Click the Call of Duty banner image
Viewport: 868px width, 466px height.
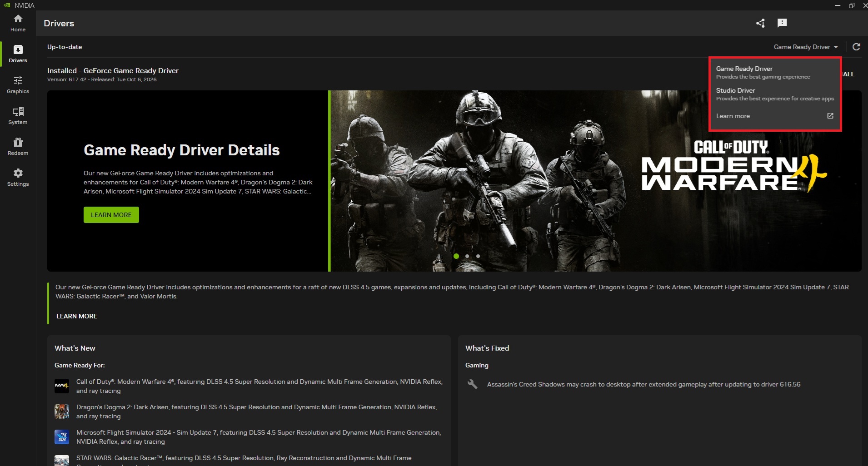click(x=596, y=181)
